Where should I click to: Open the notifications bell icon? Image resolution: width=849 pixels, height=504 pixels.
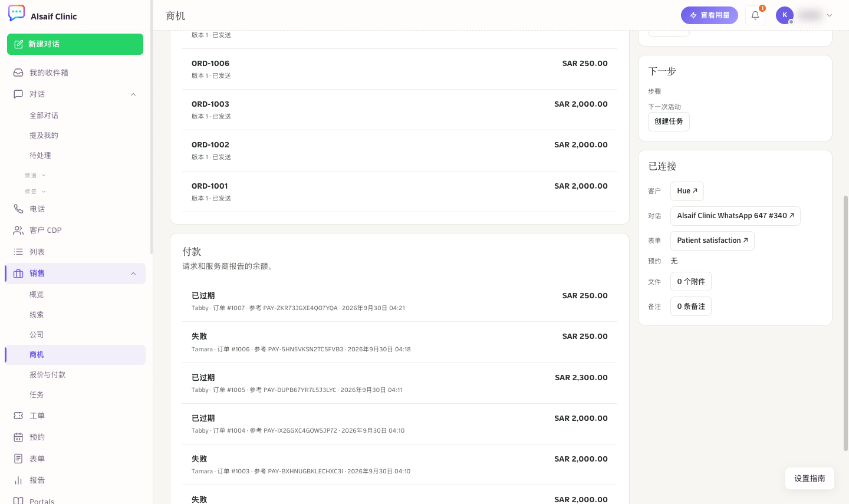click(755, 15)
